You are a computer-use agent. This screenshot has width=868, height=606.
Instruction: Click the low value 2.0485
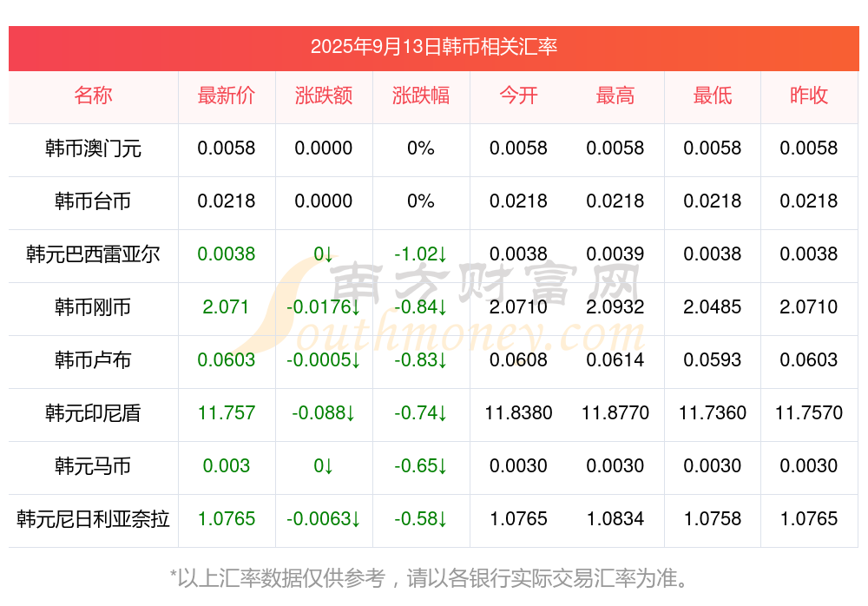click(713, 306)
